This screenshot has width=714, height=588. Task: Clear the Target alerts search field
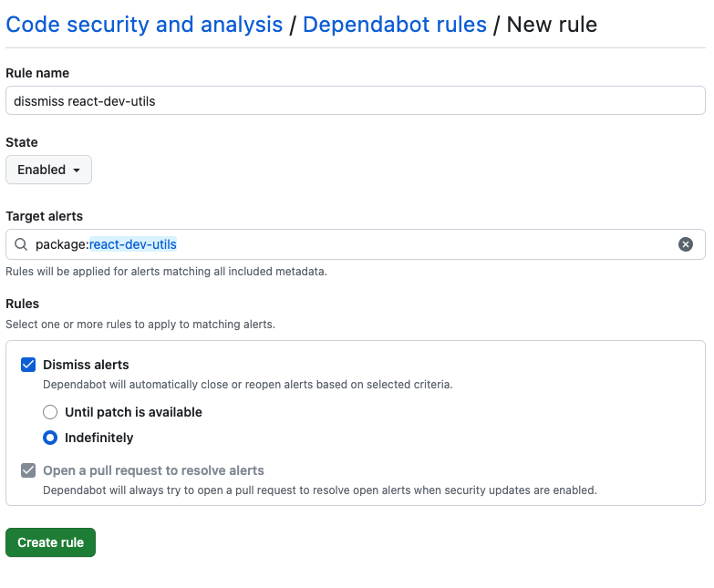pos(686,244)
